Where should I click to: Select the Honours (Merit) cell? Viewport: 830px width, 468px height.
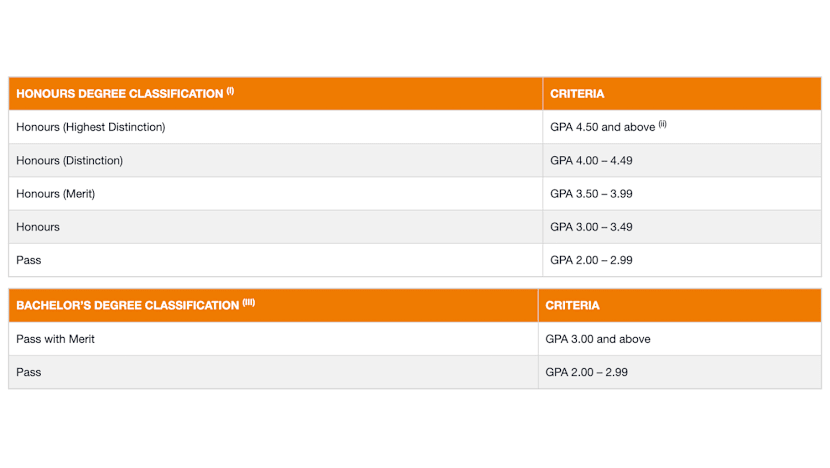56,194
